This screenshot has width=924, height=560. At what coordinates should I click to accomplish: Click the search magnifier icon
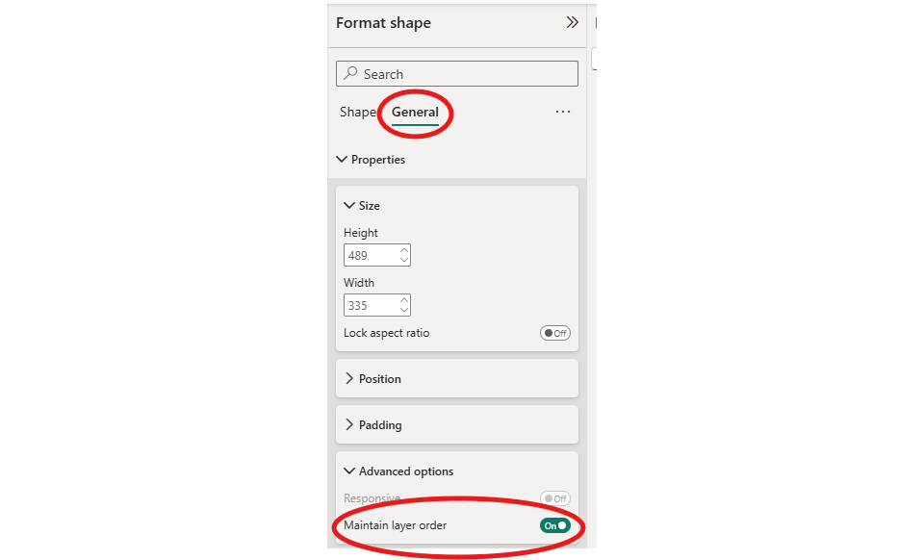(351, 74)
